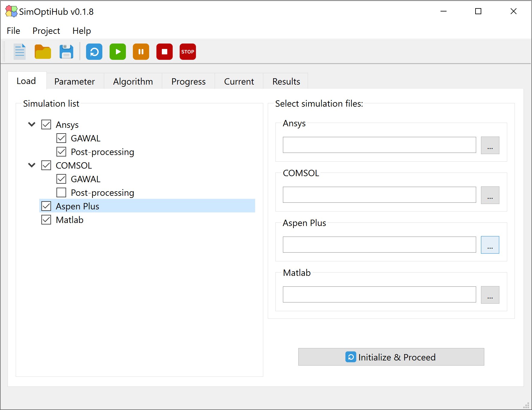Viewport: 532px width, 410px height.
Task: Select Post-processing label under Ansys
Action: 102,152
